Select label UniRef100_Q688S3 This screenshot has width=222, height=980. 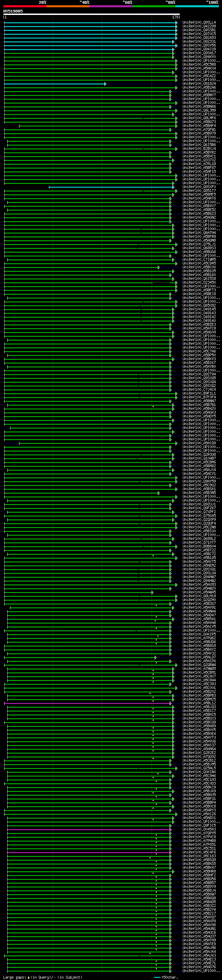(199, 248)
